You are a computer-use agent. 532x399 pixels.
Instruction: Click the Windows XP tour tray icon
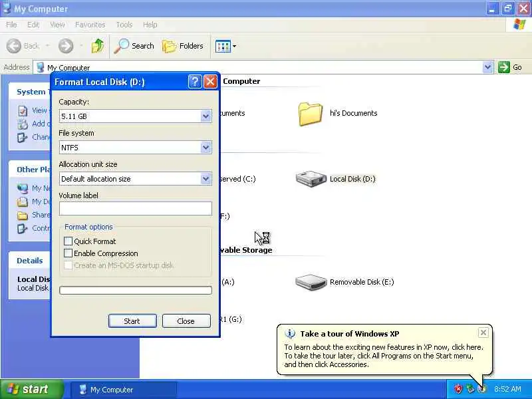(x=481, y=389)
